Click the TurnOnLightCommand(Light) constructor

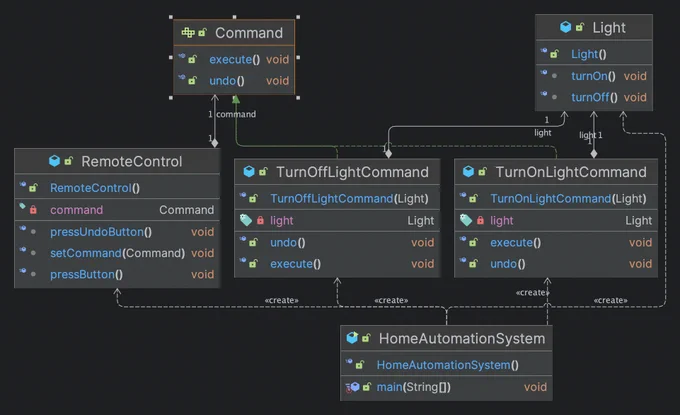tap(568, 199)
